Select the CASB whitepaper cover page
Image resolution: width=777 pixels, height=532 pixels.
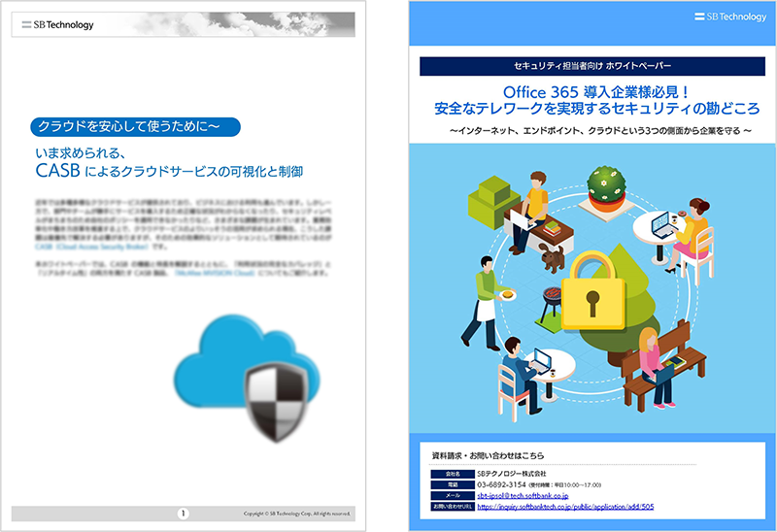[183, 266]
